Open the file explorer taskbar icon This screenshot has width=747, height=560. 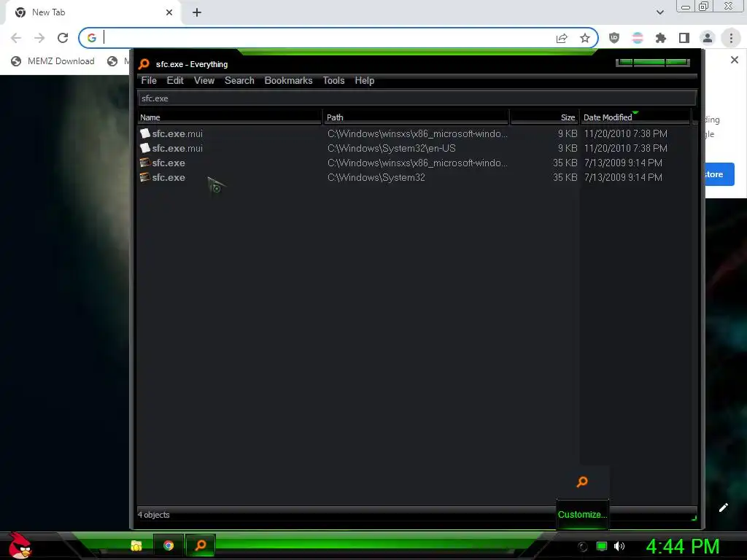coord(136,545)
